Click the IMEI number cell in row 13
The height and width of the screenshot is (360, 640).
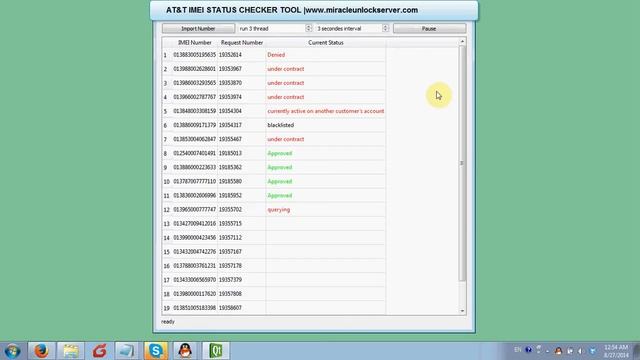tap(195, 224)
